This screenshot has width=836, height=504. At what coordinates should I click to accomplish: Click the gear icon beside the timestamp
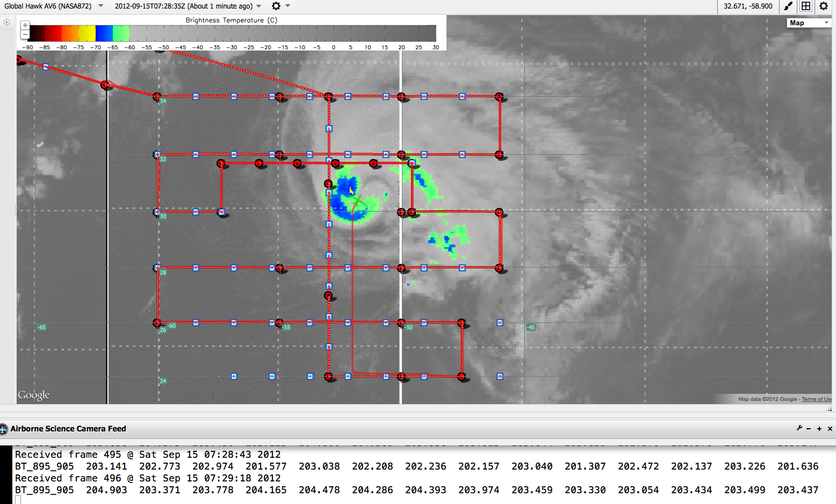click(x=276, y=6)
